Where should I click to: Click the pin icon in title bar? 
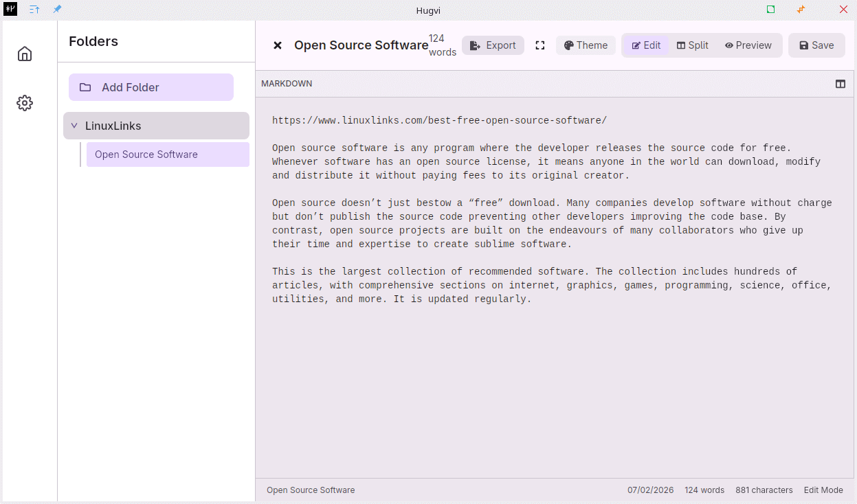pos(57,10)
